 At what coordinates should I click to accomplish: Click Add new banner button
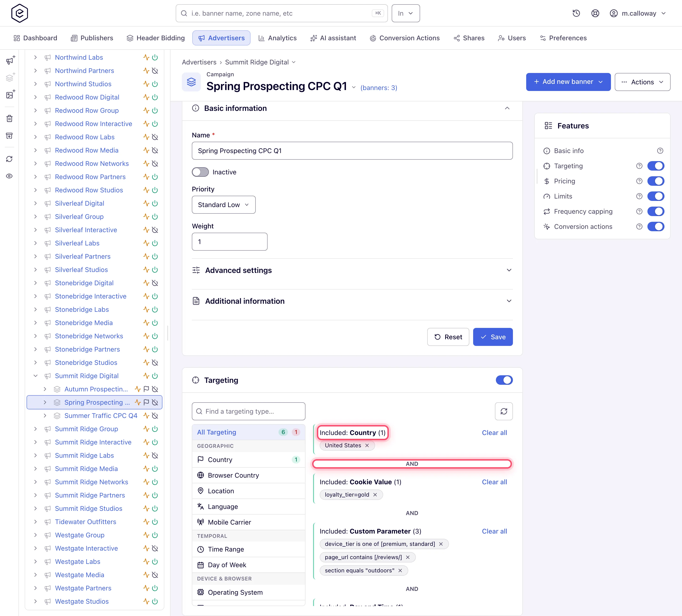tap(568, 82)
